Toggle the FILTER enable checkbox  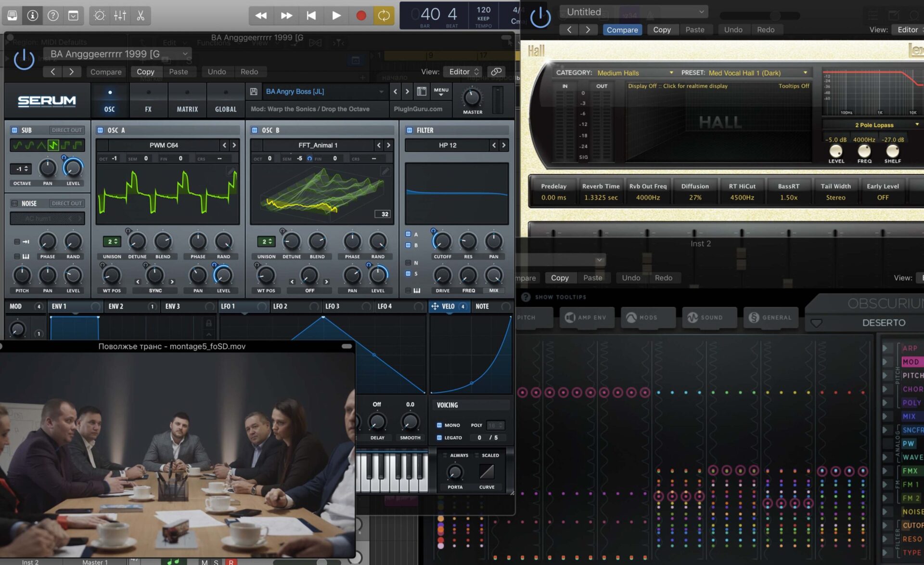[x=410, y=130]
